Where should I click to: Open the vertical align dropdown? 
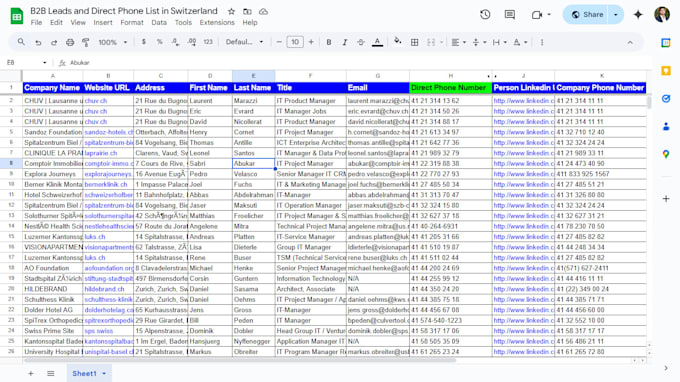click(x=479, y=42)
